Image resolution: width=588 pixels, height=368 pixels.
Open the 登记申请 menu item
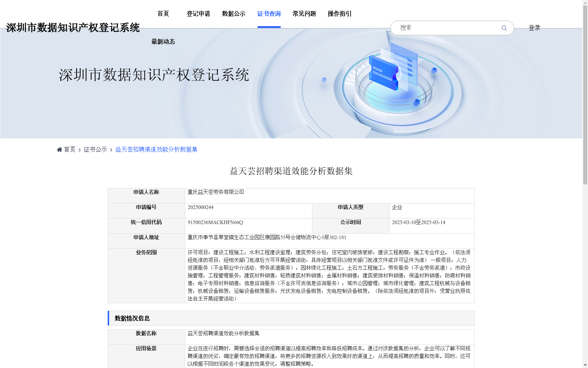[198, 14]
